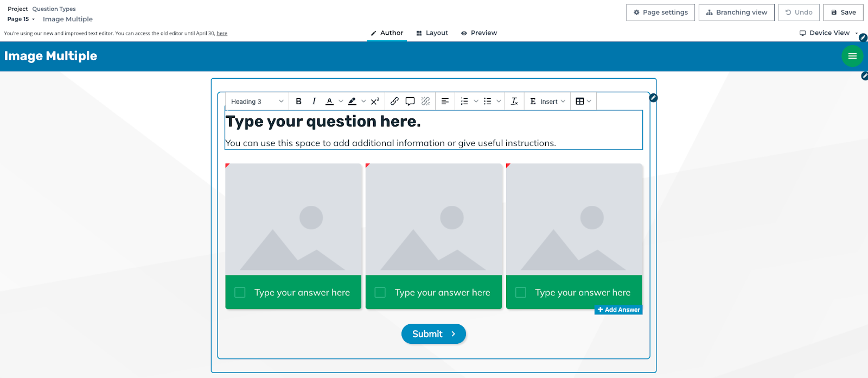Open the Device View dropdown
The image size is (868, 378).
tap(828, 33)
